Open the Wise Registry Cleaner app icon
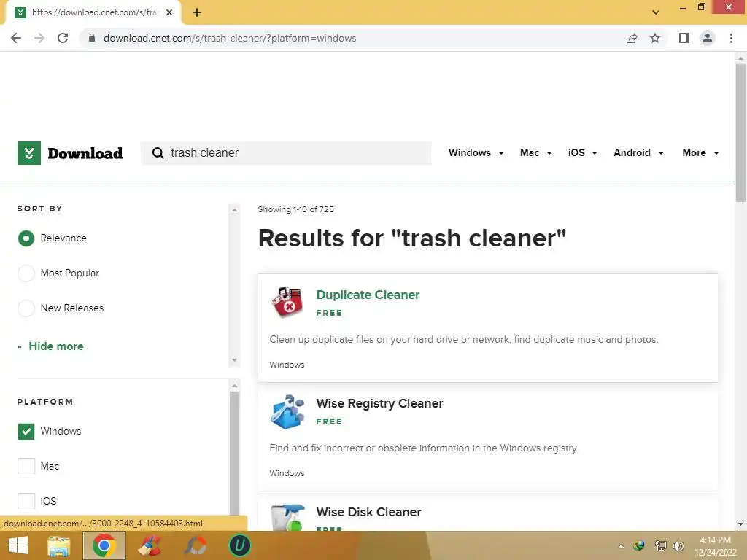The height and width of the screenshot is (560, 747). (x=287, y=411)
